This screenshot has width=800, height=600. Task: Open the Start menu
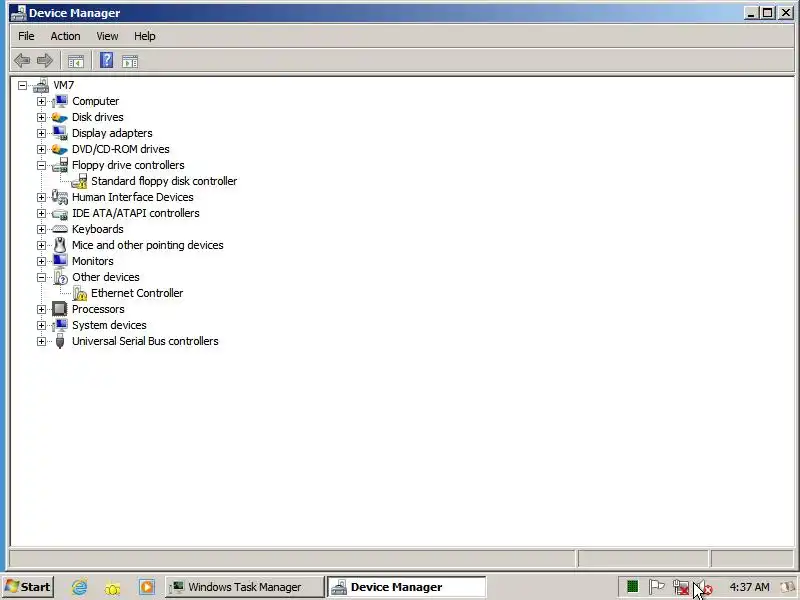pos(28,587)
